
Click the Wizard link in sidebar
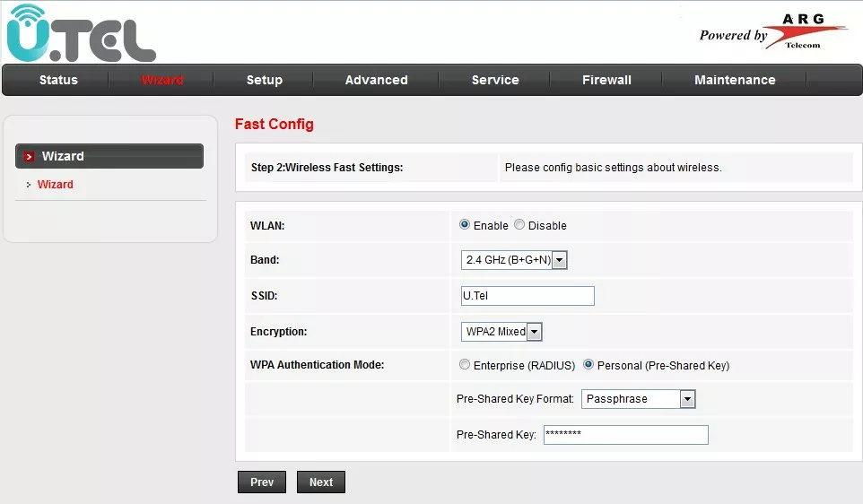point(56,185)
